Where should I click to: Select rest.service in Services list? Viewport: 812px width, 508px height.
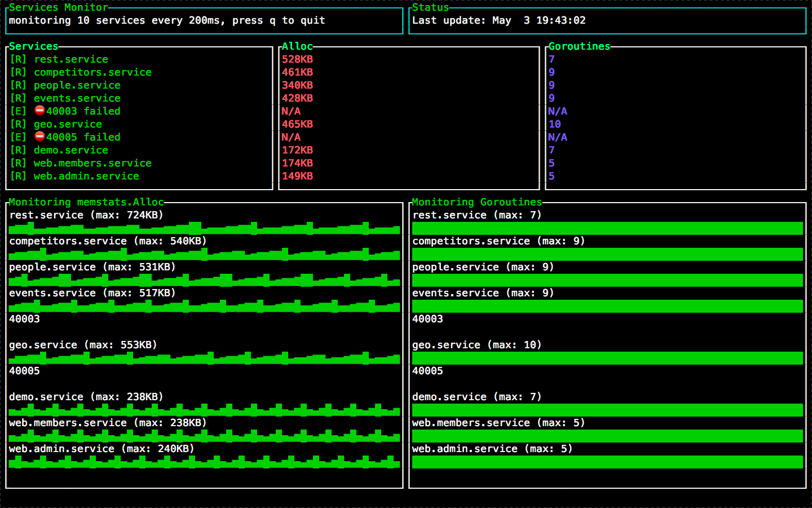pyautogui.click(x=71, y=59)
